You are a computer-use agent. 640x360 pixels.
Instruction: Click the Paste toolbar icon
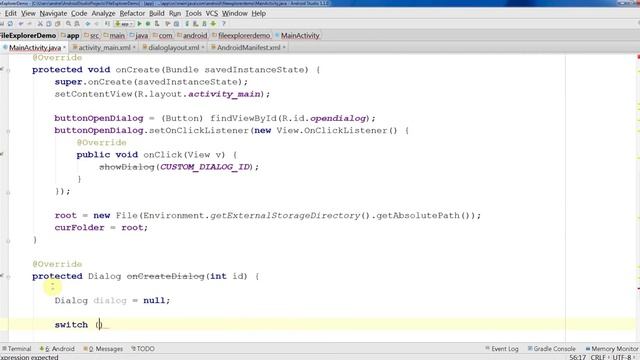coord(58,24)
